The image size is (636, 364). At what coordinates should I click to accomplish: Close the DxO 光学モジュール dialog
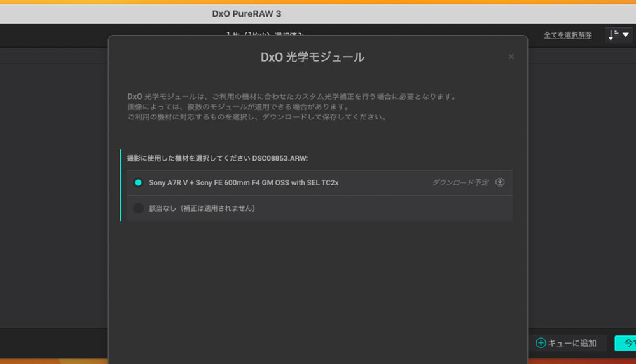pyautogui.click(x=511, y=57)
